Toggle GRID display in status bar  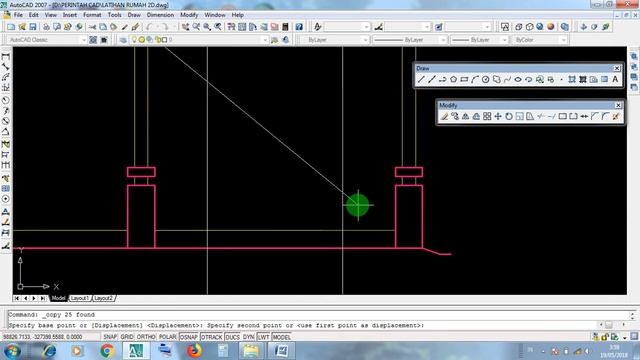click(127, 337)
